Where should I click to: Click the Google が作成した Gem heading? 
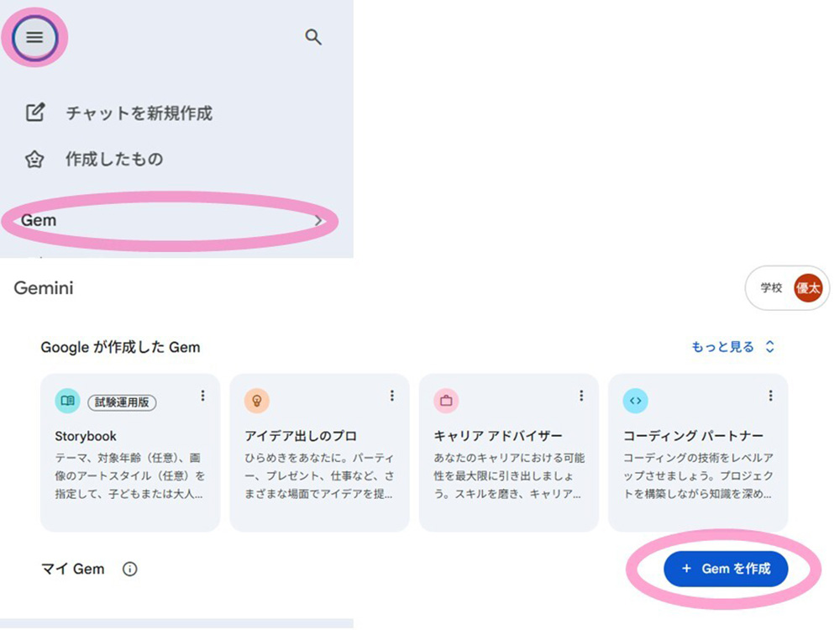pos(120,347)
